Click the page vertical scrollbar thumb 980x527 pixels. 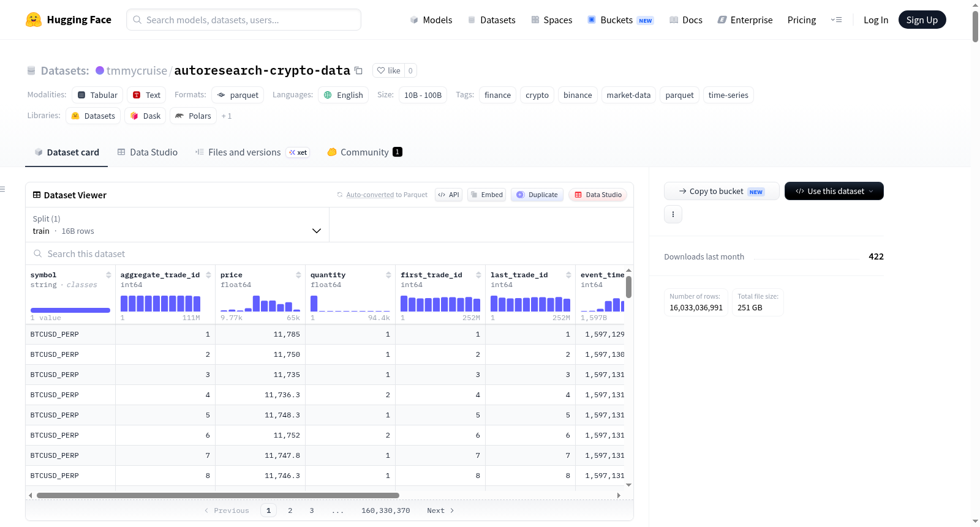coord(975,26)
